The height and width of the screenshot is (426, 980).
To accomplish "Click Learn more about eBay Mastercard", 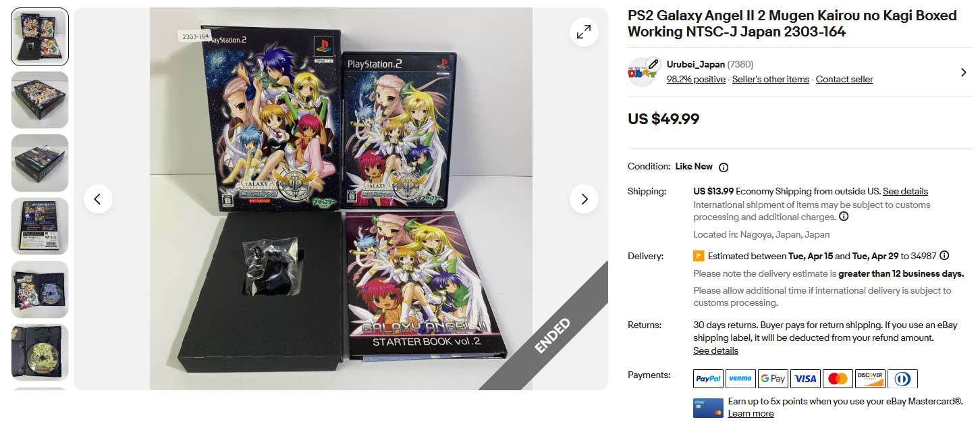I will pos(751,413).
